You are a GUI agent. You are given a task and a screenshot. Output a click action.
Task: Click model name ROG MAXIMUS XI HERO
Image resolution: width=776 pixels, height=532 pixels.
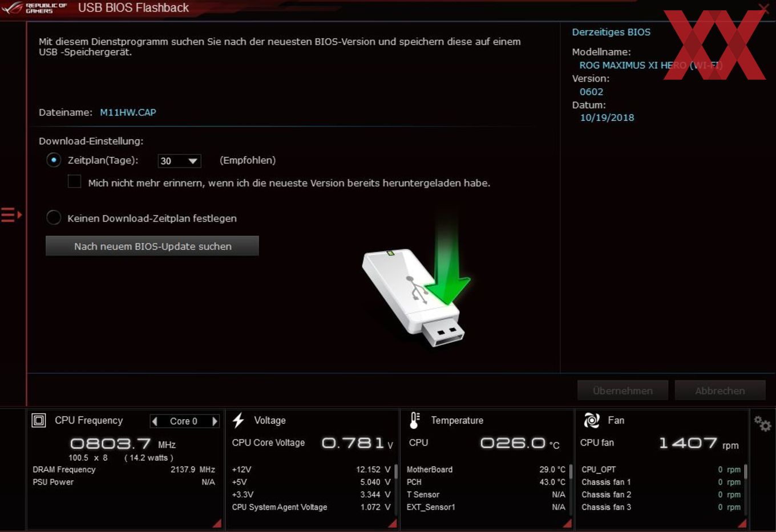pos(651,66)
